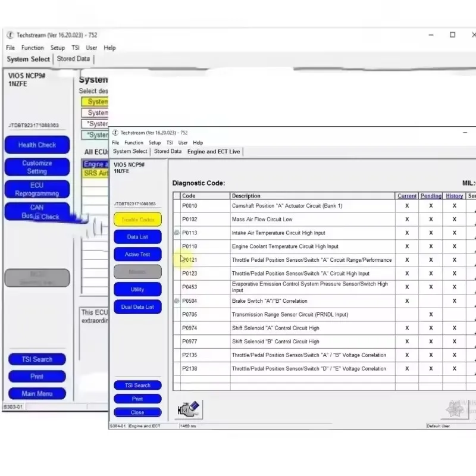Switch to Stored Data tab in front window
Viewport: 476px width, 476px height.
click(168, 151)
